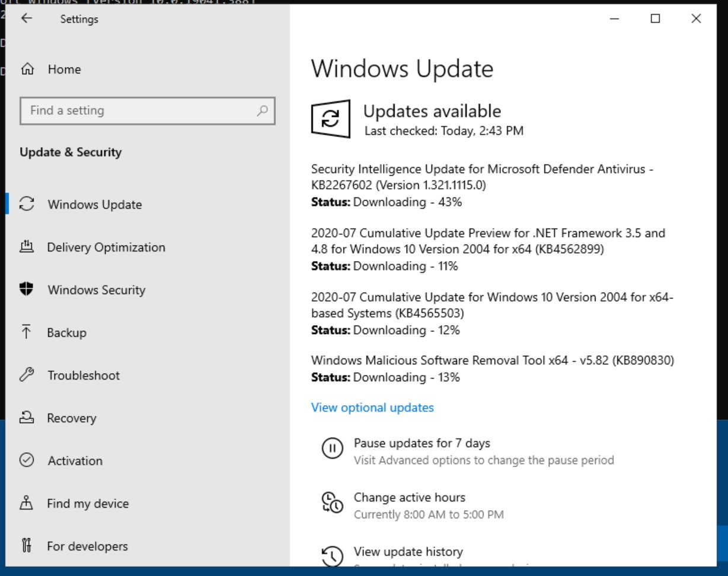Click the Activation checkmark icon

pos(27,460)
